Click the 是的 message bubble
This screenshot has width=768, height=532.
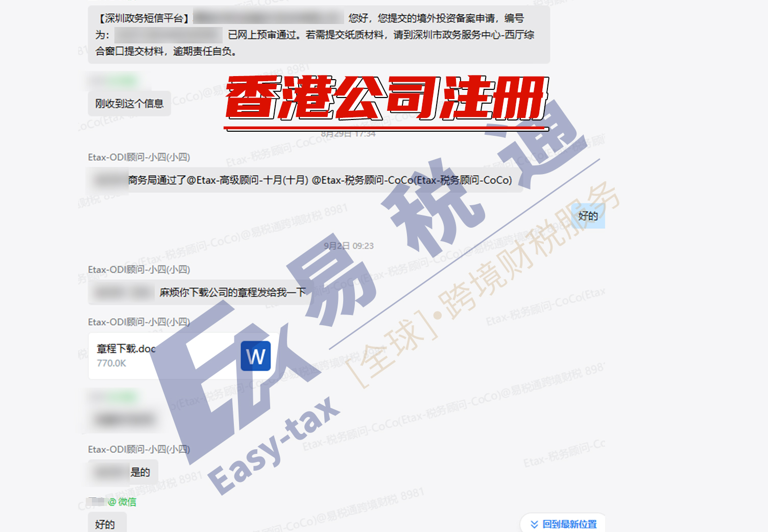tap(139, 472)
